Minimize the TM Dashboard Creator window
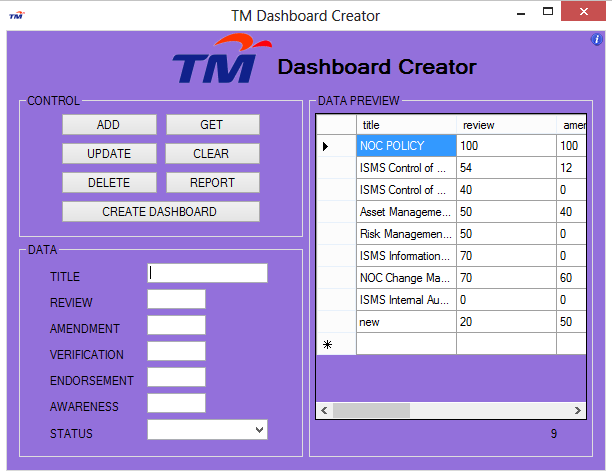 pos(521,12)
